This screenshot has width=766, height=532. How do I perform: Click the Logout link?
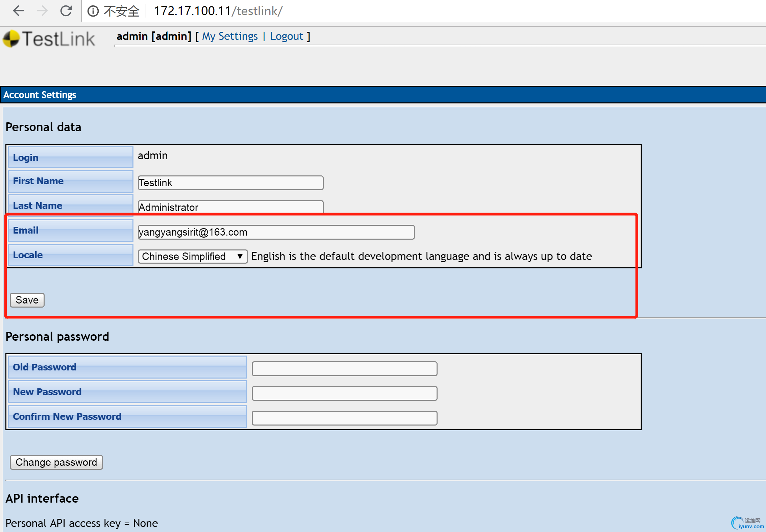[287, 36]
